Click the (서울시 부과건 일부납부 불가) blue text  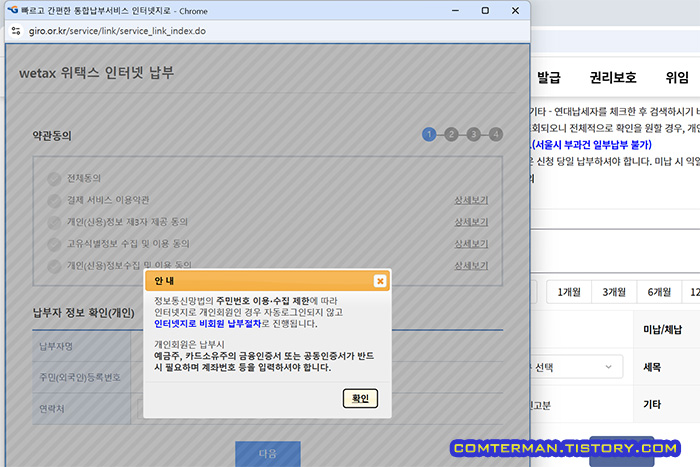(592, 145)
